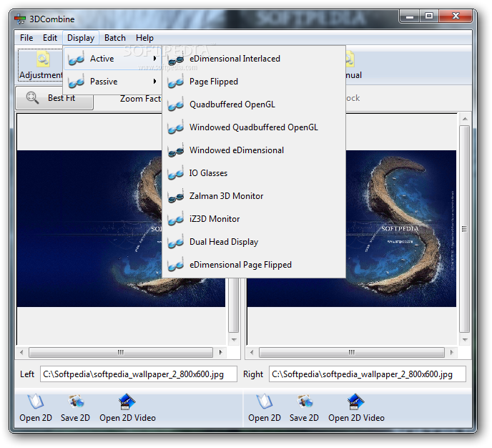The height and width of the screenshot is (448, 492).
Task: Click left panel scroll right arrow
Action: pyautogui.click(x=220, y=352)
